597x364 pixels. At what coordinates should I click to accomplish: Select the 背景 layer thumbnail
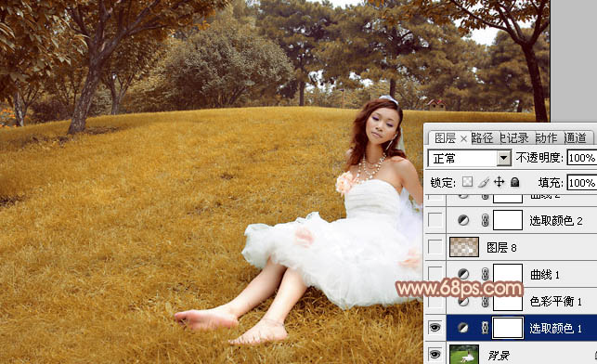tap(464, 355)
